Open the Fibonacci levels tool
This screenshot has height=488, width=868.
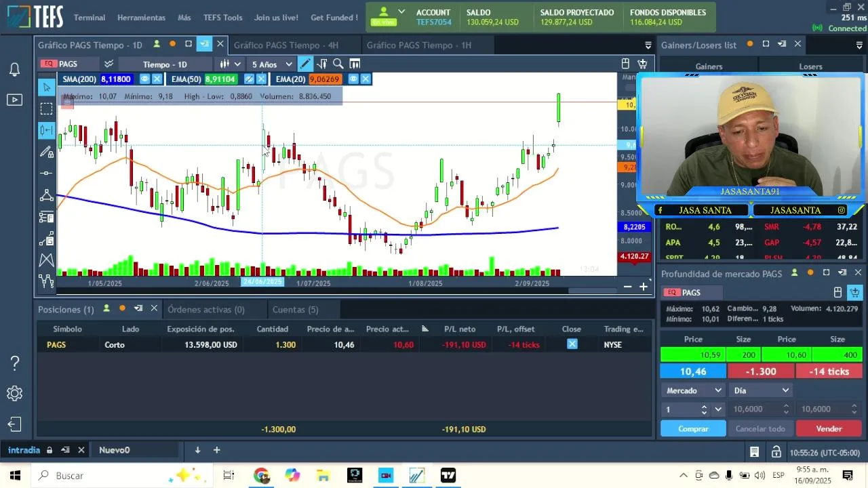tap(46, 217)
